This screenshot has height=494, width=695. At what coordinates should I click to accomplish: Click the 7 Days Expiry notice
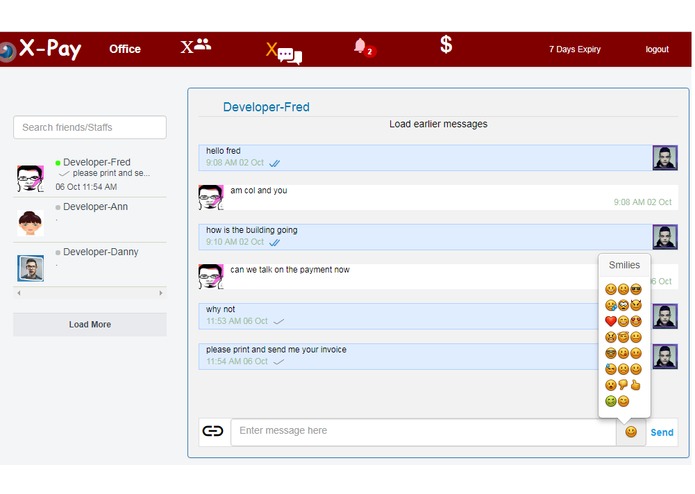[x=575, y=49]
